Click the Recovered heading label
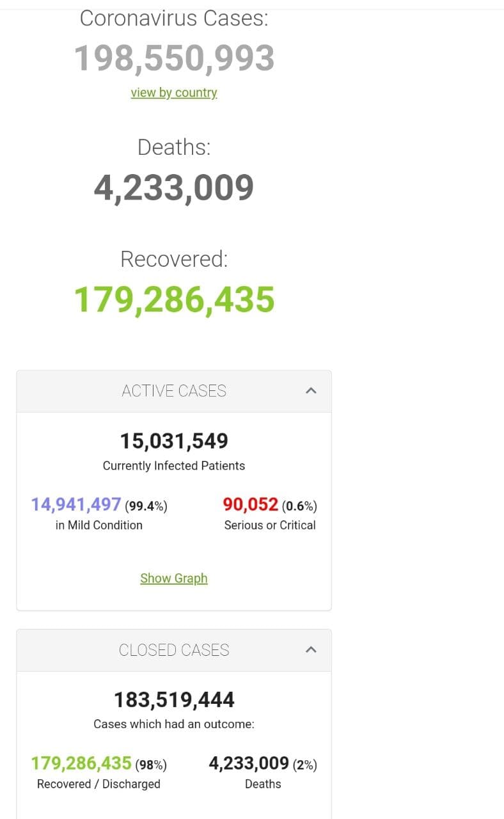 point(174,259)
